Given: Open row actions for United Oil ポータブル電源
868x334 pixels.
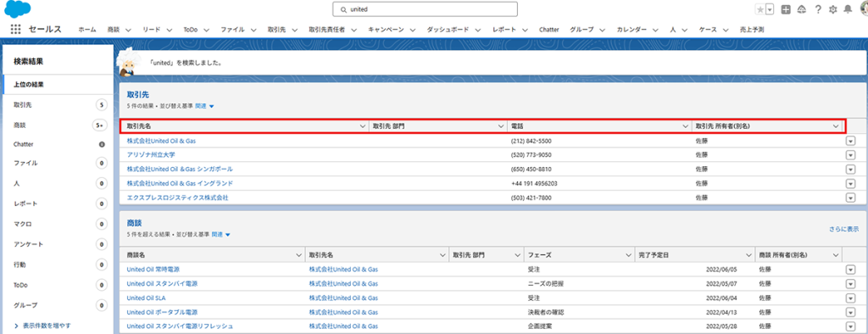Looking at the screenshot, I should tap(850, 312).
